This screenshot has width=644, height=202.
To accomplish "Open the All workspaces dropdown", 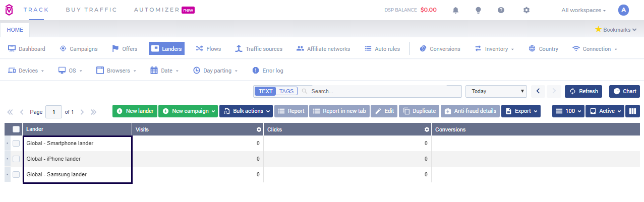I will [583, 10].
